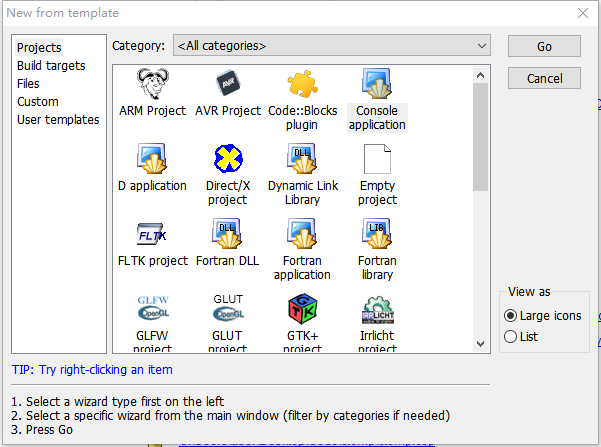601x447 pixels.
Task: Select the Empty project blank page icon
Action: (x=377, y=159)
